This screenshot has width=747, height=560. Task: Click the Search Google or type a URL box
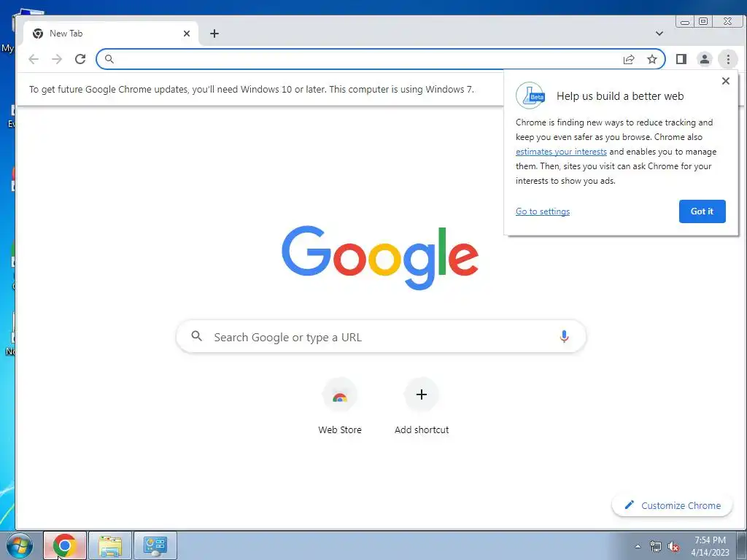[x=381, y=337]
